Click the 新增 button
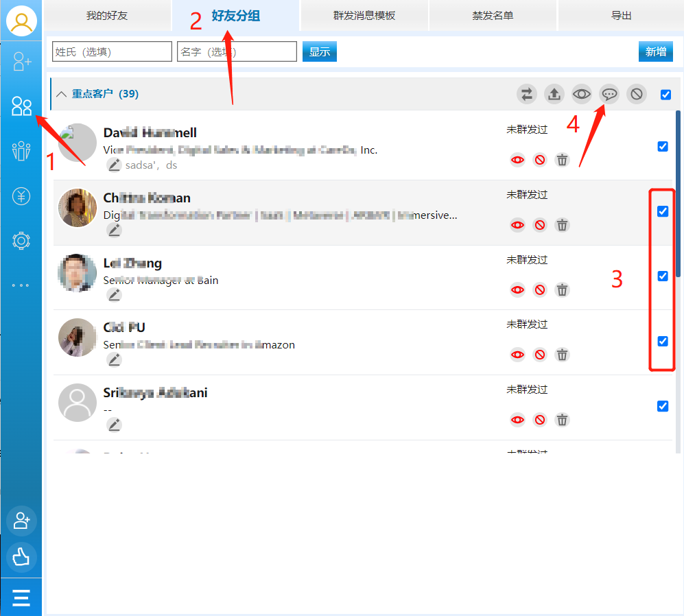The height and width of the screenshot is (616, 684). (655, 51)
